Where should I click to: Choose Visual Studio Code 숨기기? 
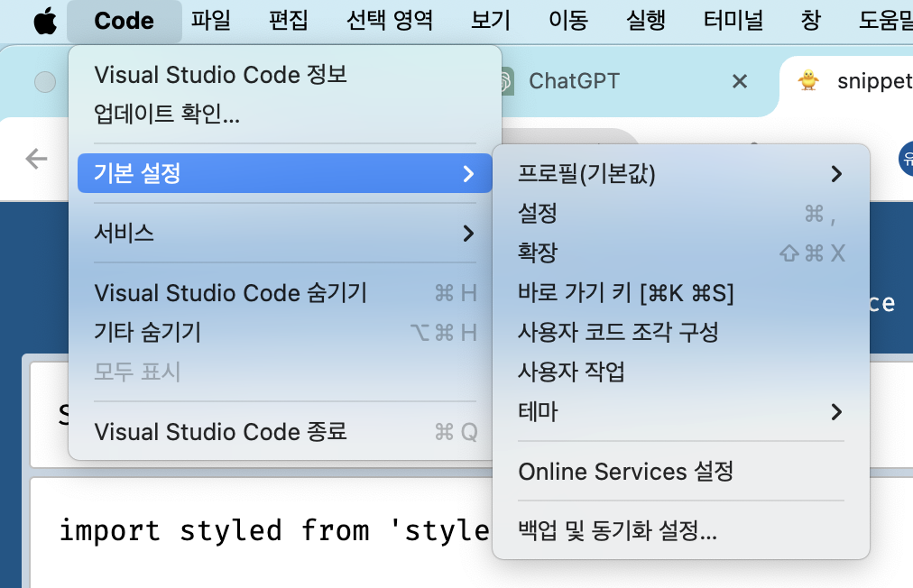coord(285,293)
